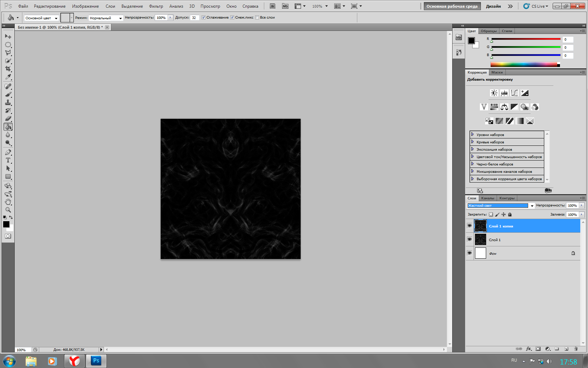The image size is (588, 368).
Task: Open the Основной цвет fill dropdown
Action: [x=41, y=18]
